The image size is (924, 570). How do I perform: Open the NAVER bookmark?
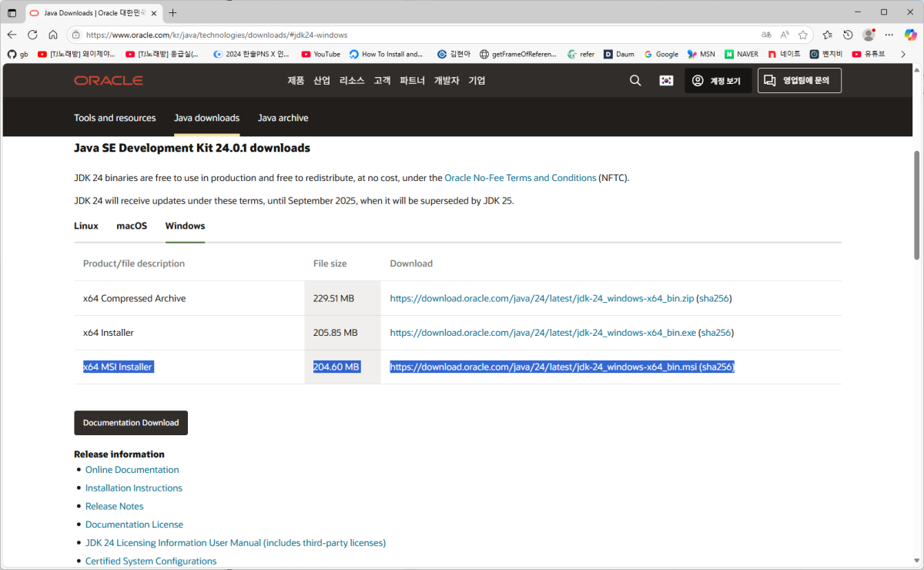click(741, 55)
